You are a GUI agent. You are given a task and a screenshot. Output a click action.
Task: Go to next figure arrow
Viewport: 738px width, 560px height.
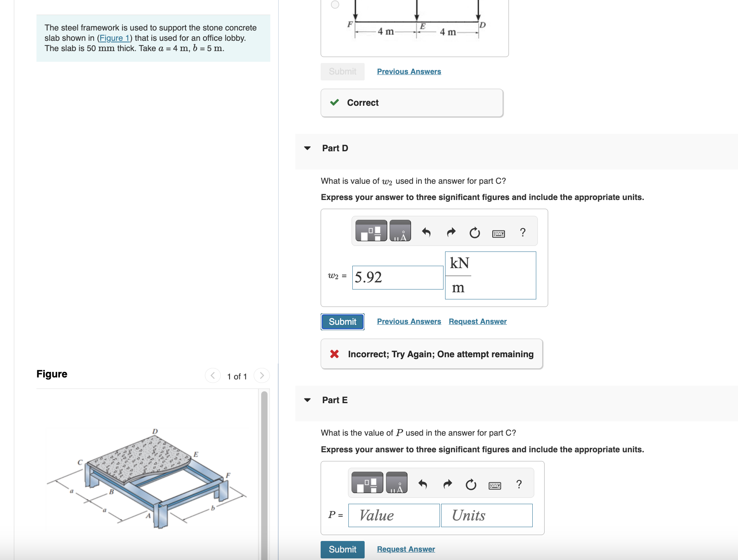pyautogui.click(x=262, y=375)
